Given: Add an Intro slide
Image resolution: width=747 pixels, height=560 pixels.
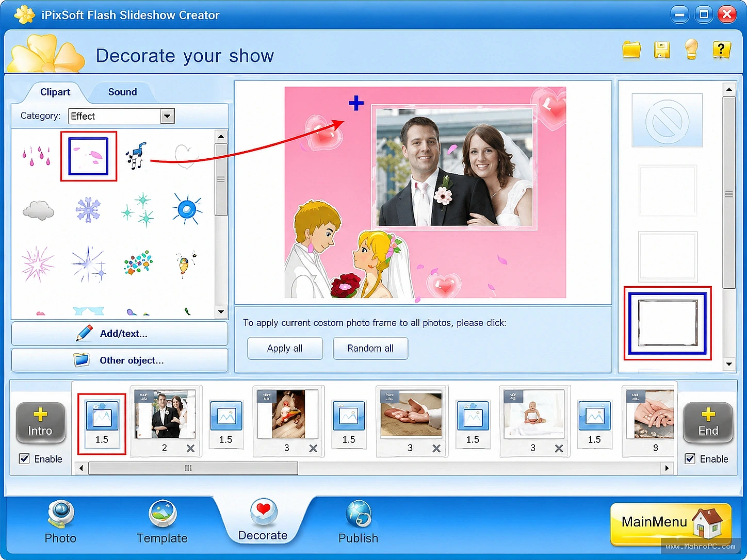Looking at the screenshot, I should 40,423.
